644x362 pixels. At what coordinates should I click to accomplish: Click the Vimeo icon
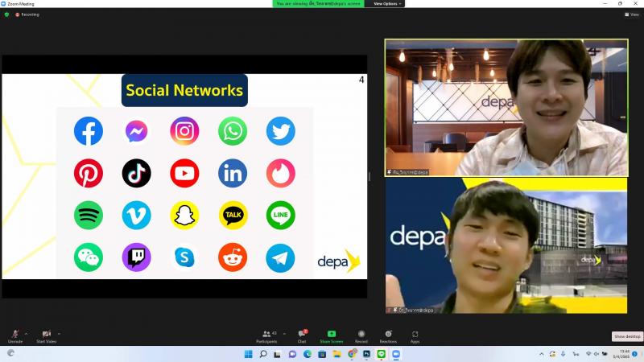[x=136, y=215]
